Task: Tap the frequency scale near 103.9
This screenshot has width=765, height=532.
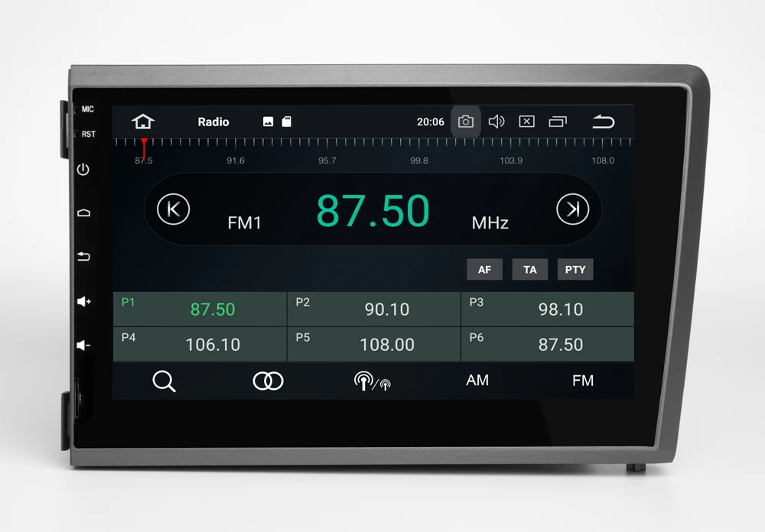Action: (x=510, y=149)
